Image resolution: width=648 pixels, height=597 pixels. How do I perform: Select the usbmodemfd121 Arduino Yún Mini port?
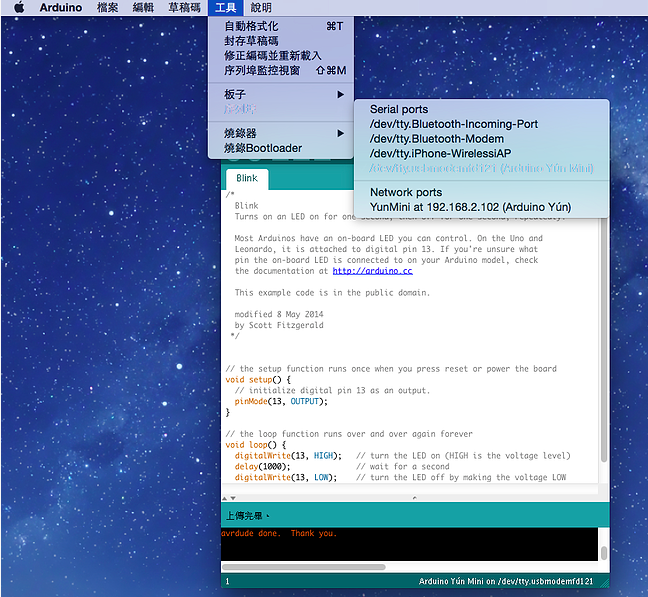(481, 169)
